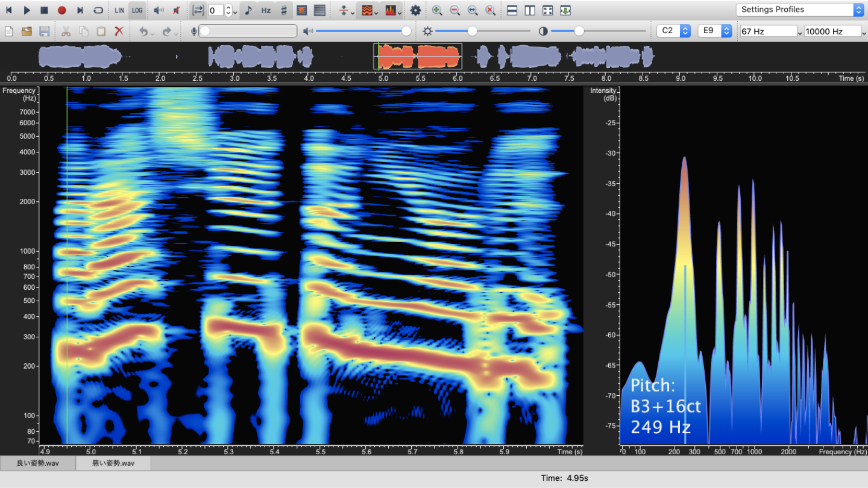Screen dimensions: 868x488
Task: Open the settings gear icon
Action: (415, 10)
